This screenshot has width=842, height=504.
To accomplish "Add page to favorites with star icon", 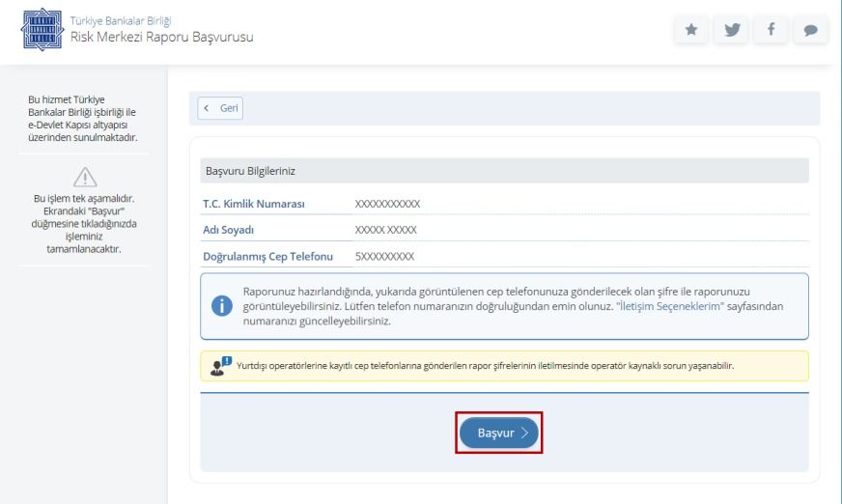I will [691, 29].
